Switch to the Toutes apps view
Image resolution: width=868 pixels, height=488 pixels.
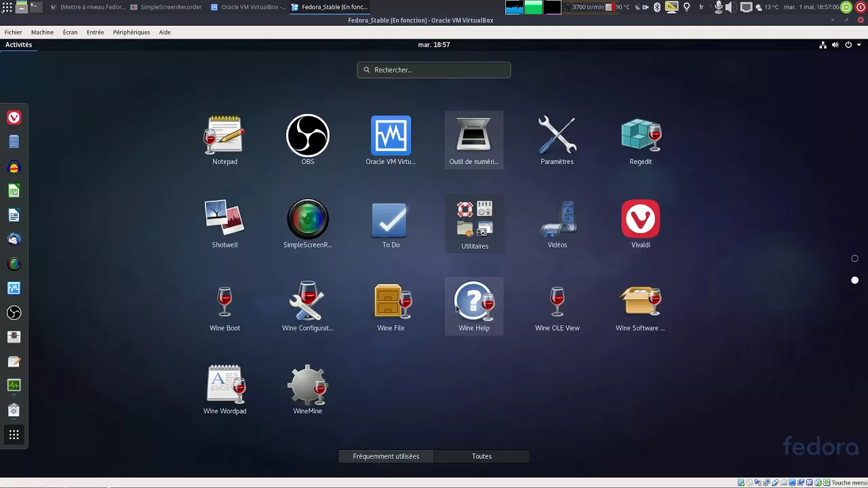(x=481, y=456)
